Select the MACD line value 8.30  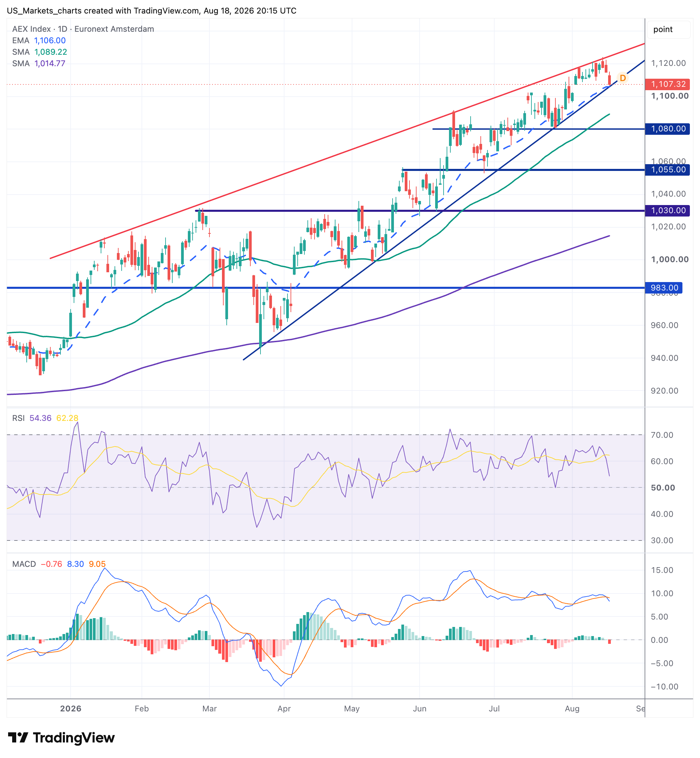[75, 564]
